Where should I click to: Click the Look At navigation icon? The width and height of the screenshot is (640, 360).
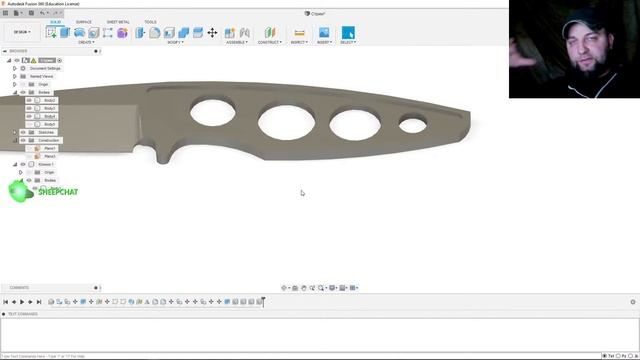295,288
